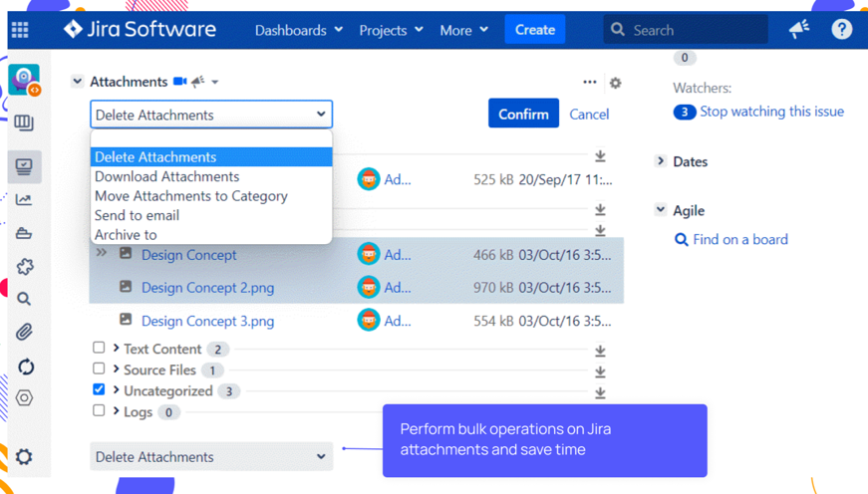This screenshot has width=868, height=494.
Task: Click the Attachments three-dot more icon
Action: 590,83
